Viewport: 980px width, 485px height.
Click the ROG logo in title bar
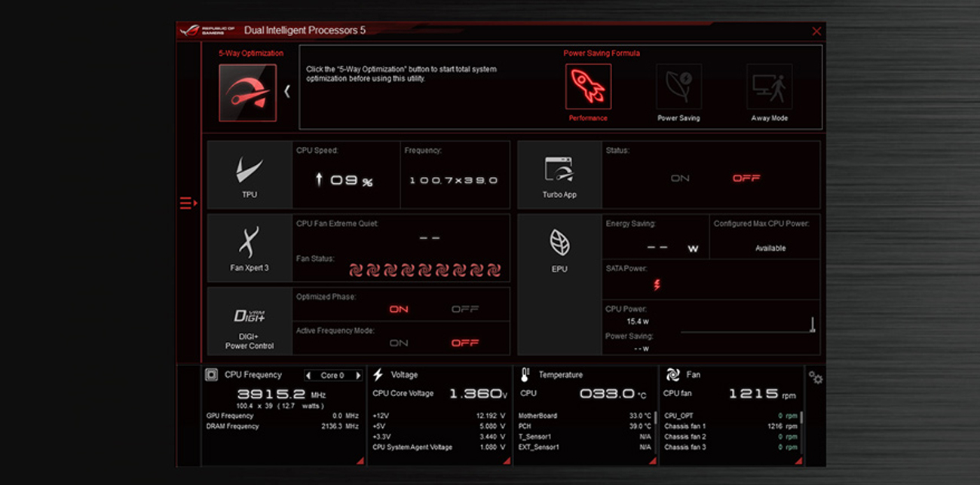point(207,31)
